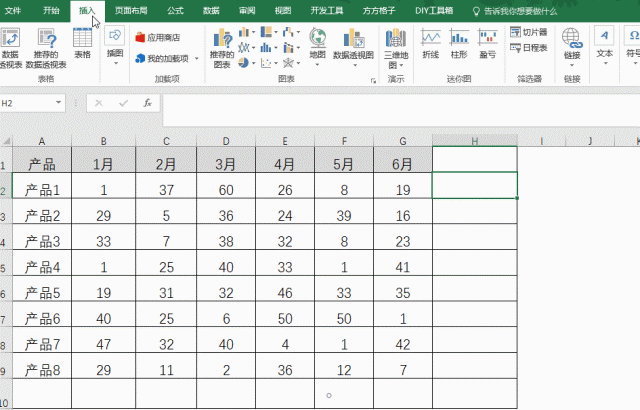The width and height of the screenshot is (640, 410).
Task: Click the formula bar cancel X icon
Action: click(99, 103)
